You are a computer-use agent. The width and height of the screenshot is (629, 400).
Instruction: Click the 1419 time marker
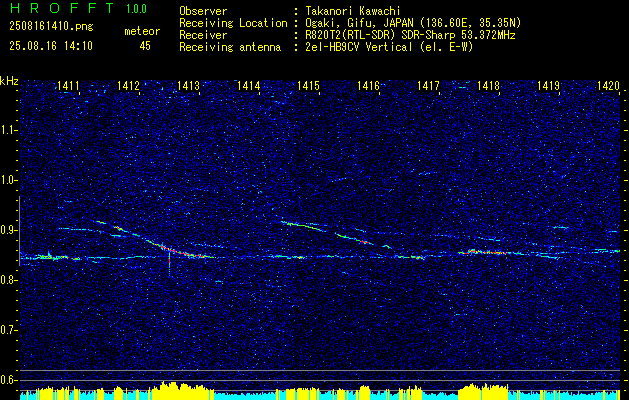[x=548, y=85]
